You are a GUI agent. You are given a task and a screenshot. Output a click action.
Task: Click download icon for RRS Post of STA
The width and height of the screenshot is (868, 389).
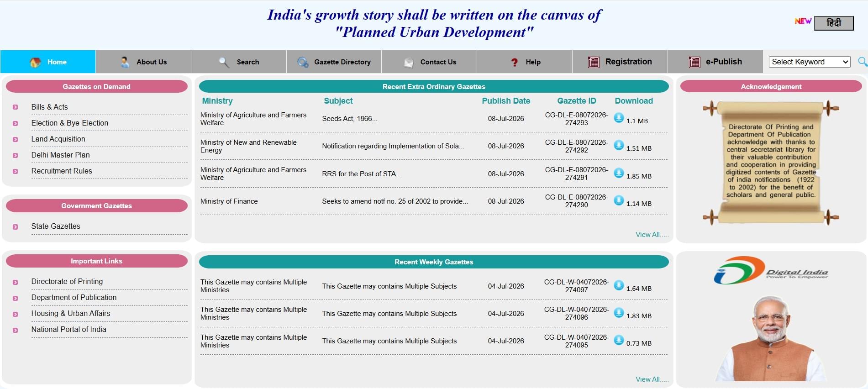click(x=619, y=173)
